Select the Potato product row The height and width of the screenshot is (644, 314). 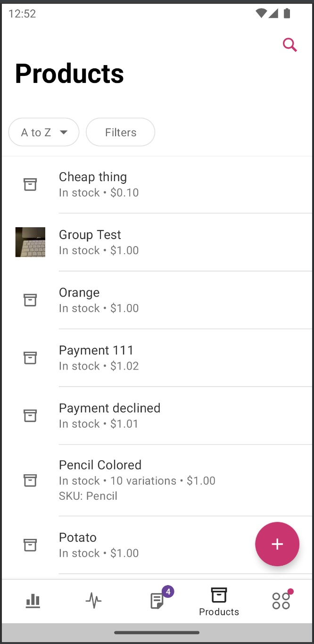pyautogui.click(x=77, y=537)
